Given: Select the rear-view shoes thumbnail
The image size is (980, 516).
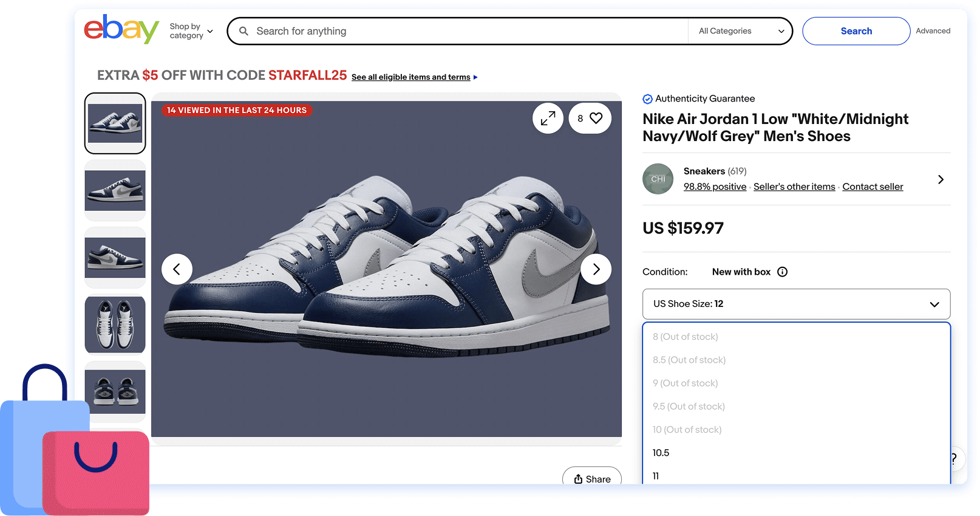Looking at the screenshot, I should 115,392.
